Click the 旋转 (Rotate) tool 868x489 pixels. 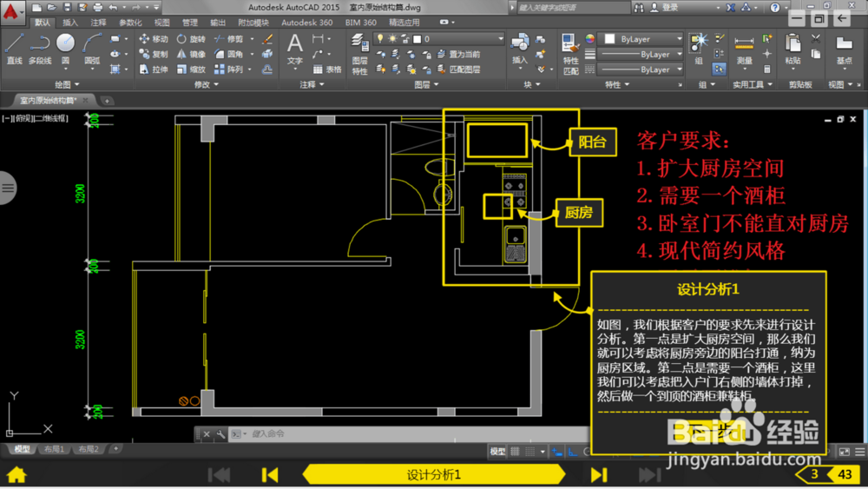point(191,39)
